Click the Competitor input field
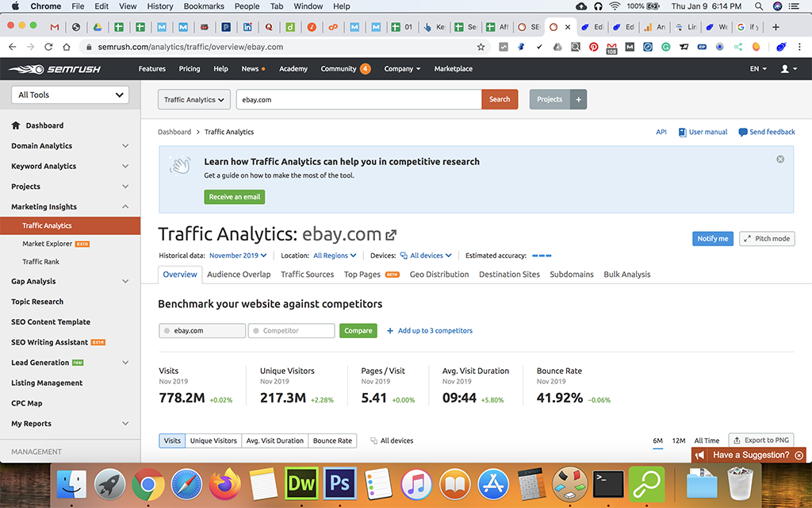This screenshot has width=812, height=508. (x=292, y=331)
